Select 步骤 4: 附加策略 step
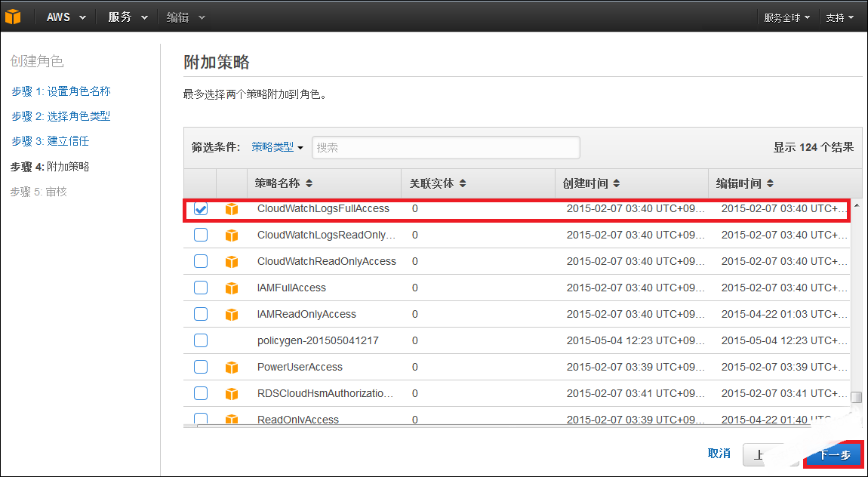The height and width of the screenshot is (477, 868). coord(50,167)
